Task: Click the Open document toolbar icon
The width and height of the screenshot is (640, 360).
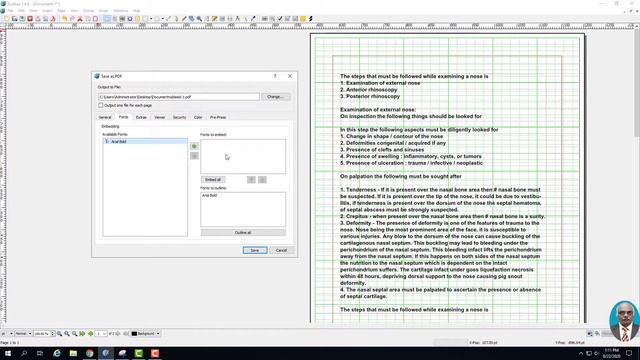Action: [x=14, y=19]
